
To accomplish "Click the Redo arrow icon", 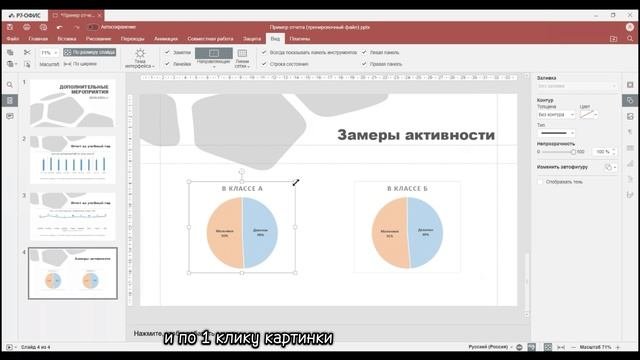I will coord(76,27).
